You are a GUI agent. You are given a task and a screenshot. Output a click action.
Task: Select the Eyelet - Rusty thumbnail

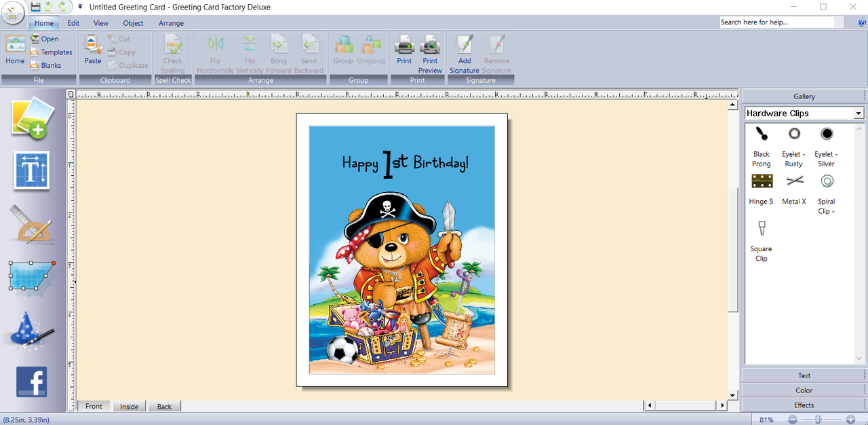(793, 134)
